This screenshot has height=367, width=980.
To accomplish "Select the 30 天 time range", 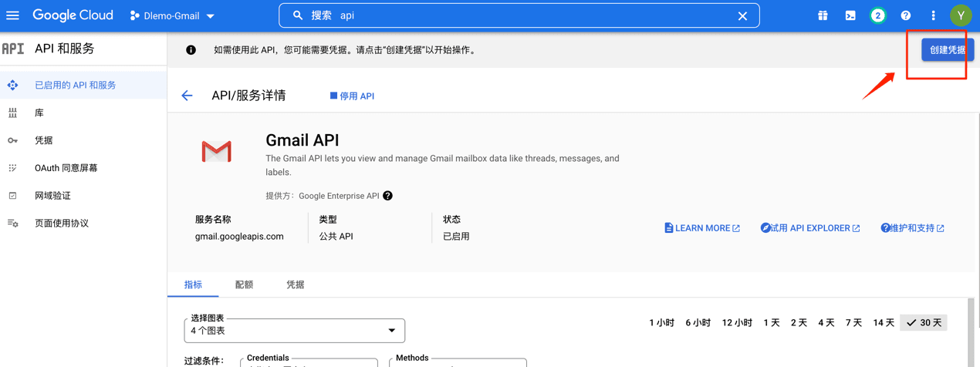I will (x=924, y=322).
